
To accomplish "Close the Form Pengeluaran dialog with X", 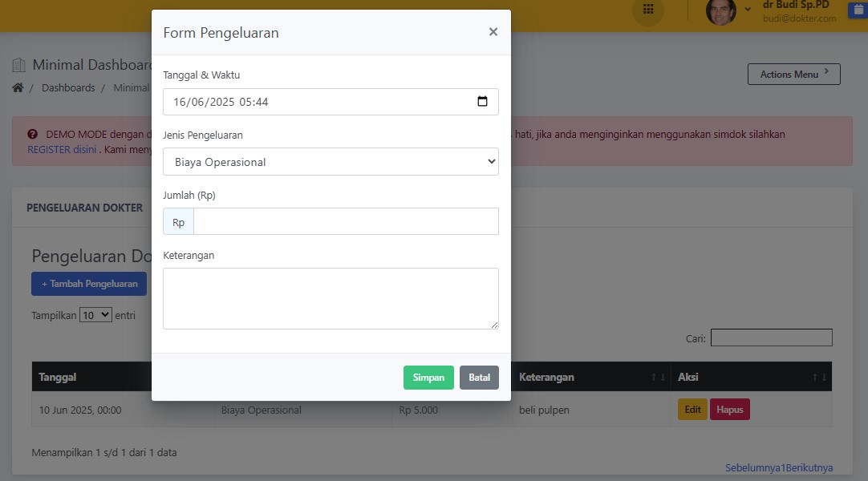I will [x=493, y=32].
